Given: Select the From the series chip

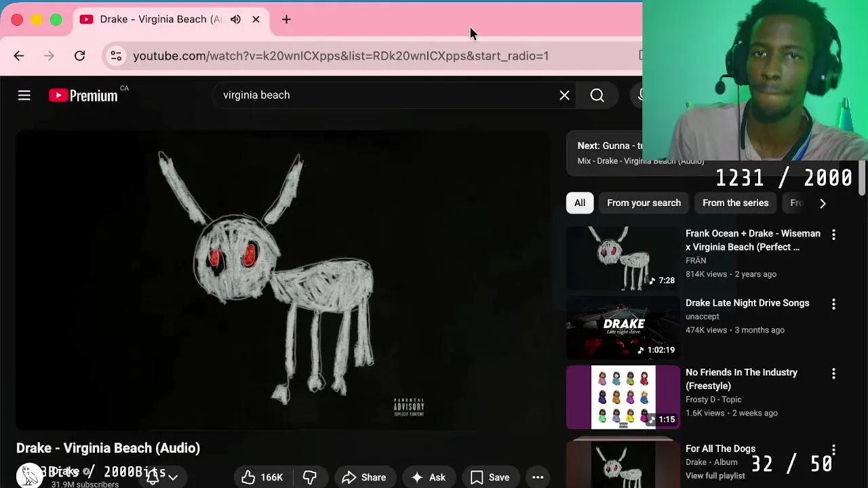Looking at the screenshot, I should coord(735,203).
